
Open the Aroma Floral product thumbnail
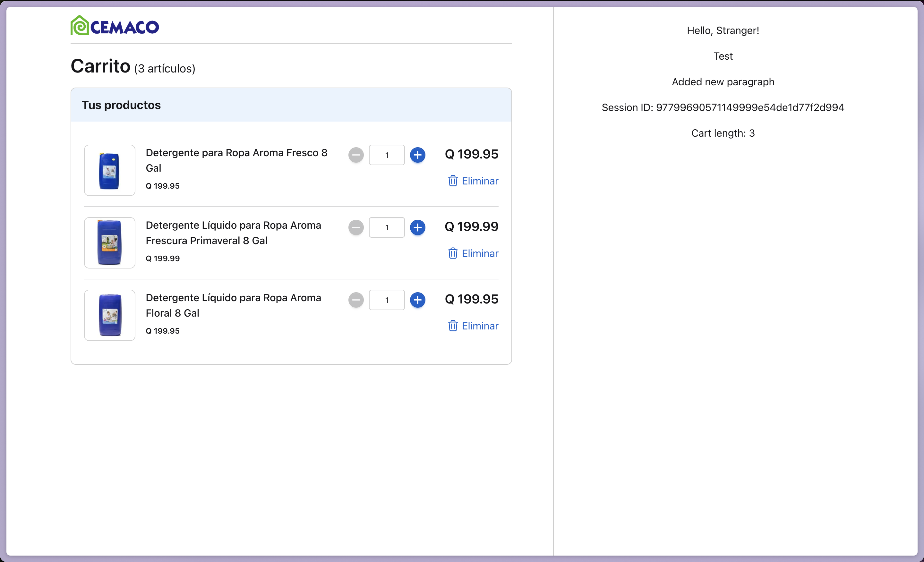109,315
